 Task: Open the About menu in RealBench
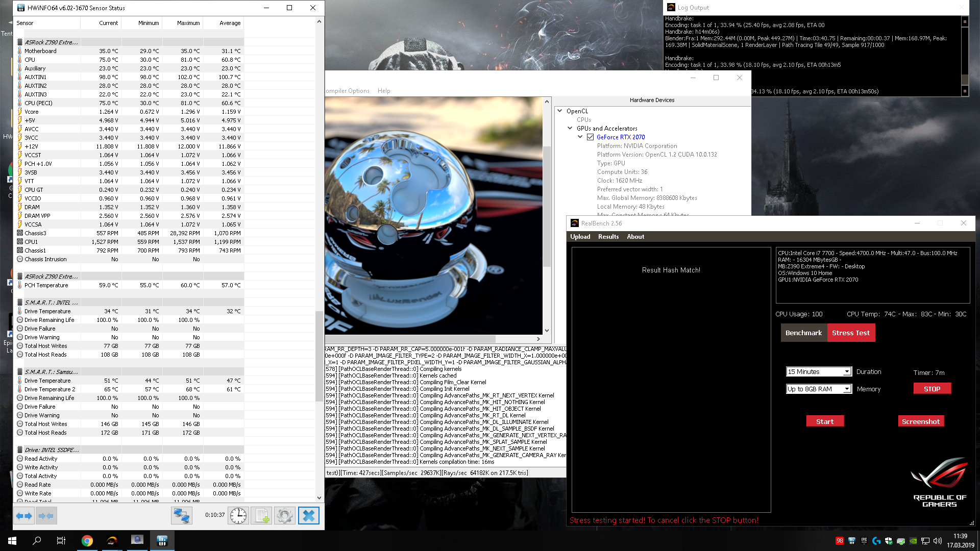click(635, 237)
